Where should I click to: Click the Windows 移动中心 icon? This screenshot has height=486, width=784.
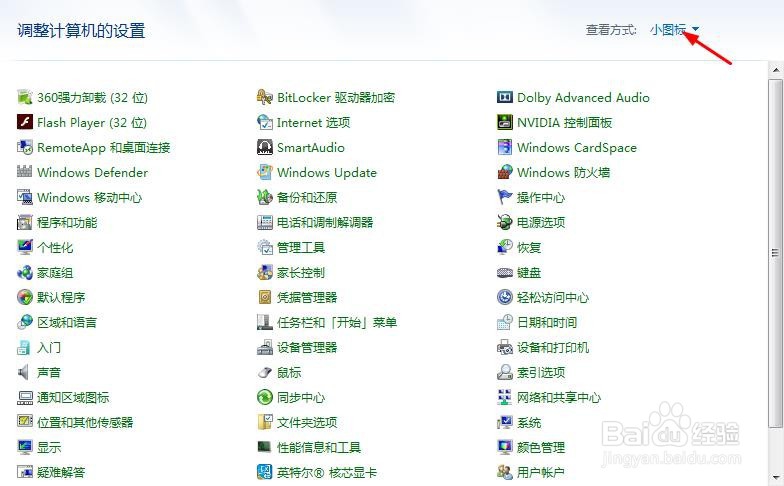coord(24,197)
